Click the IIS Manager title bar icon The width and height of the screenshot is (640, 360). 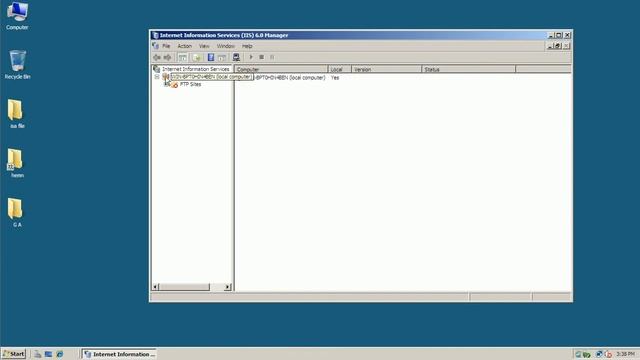click(x=155, y=36)
